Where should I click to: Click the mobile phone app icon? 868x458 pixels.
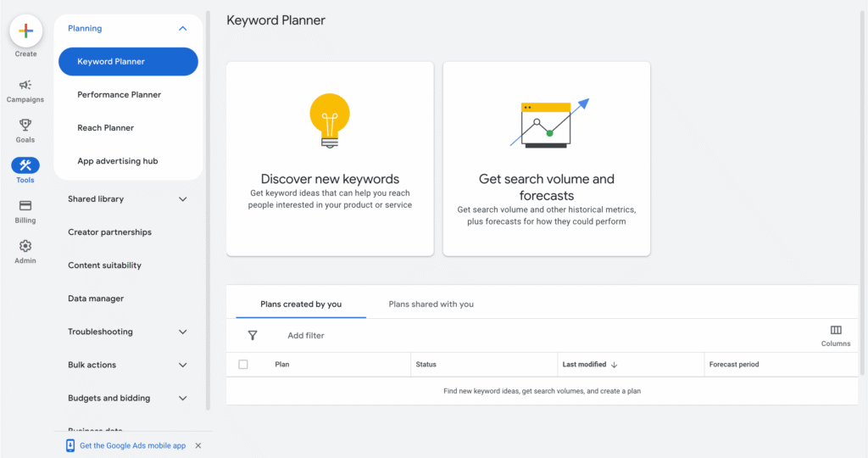(x=70, y=445)
